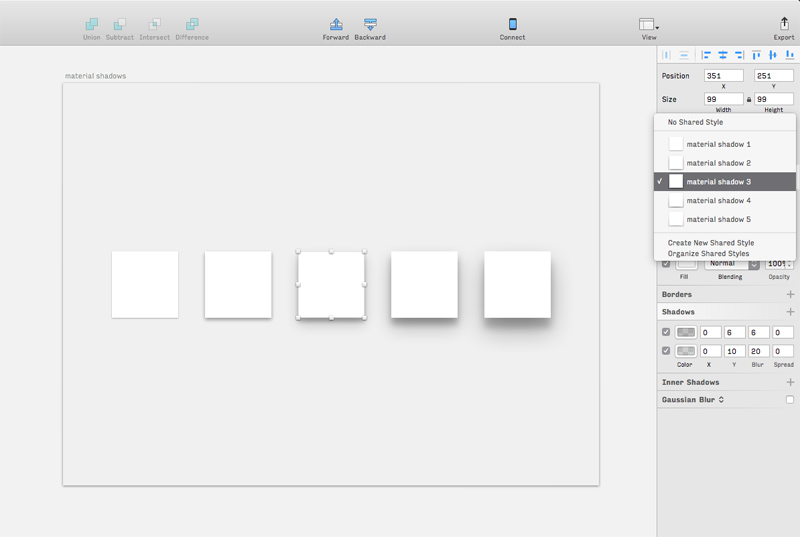Open the Normal blending mode dropdown
Image resolution: width=800 pixels, height=537 pixels.
(x=732, y=264)
